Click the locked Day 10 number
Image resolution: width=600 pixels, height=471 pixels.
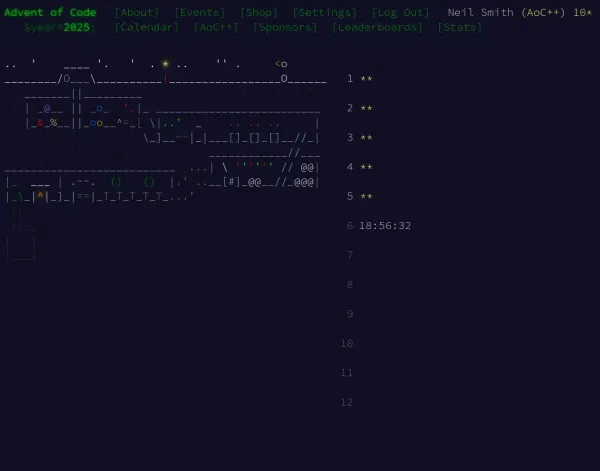point(347,344)
